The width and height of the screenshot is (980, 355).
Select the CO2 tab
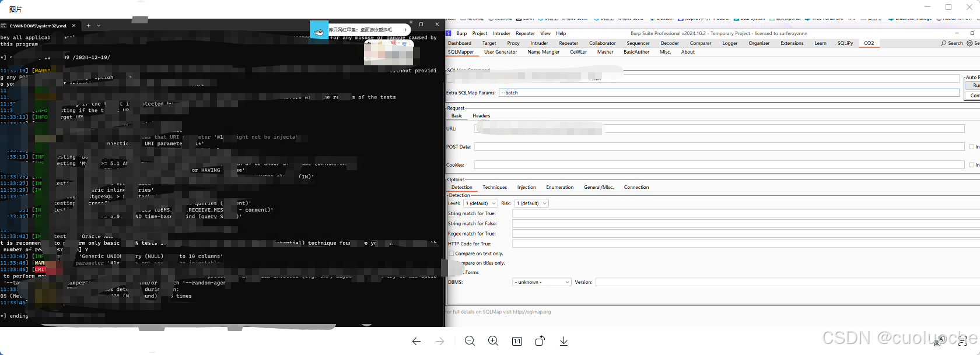coord(869,43)
